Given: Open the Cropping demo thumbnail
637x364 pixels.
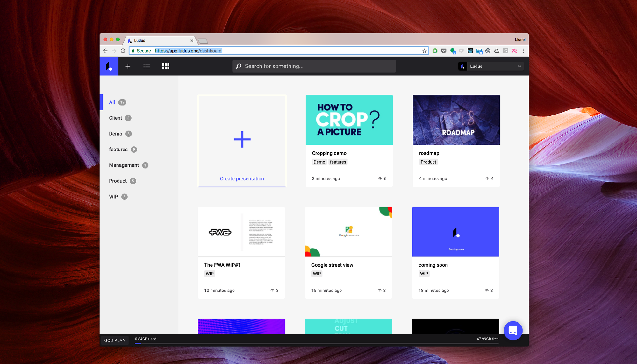Looking at the screenshot, I should 349,120.
